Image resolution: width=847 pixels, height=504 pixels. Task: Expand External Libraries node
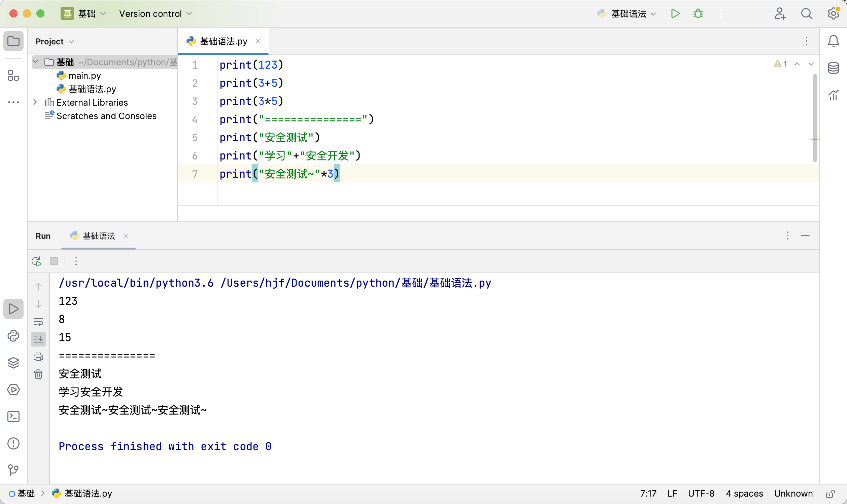point(35,102)
